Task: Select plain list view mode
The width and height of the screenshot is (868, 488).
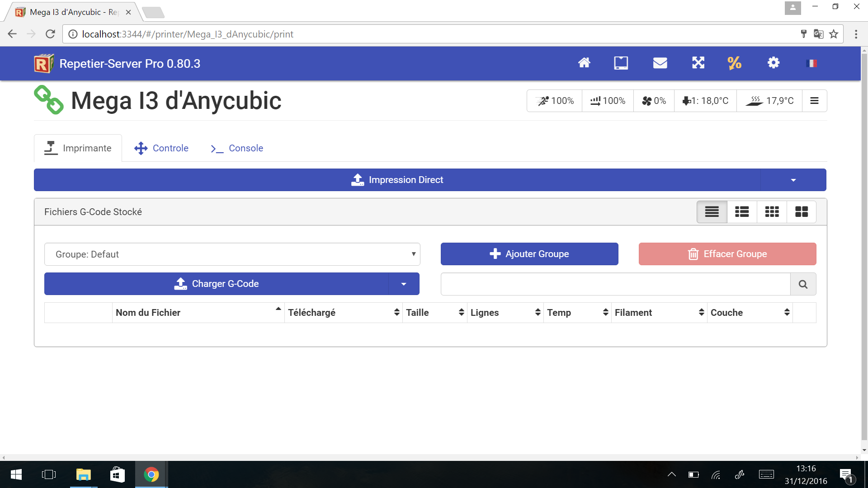Action: point(712,212)
